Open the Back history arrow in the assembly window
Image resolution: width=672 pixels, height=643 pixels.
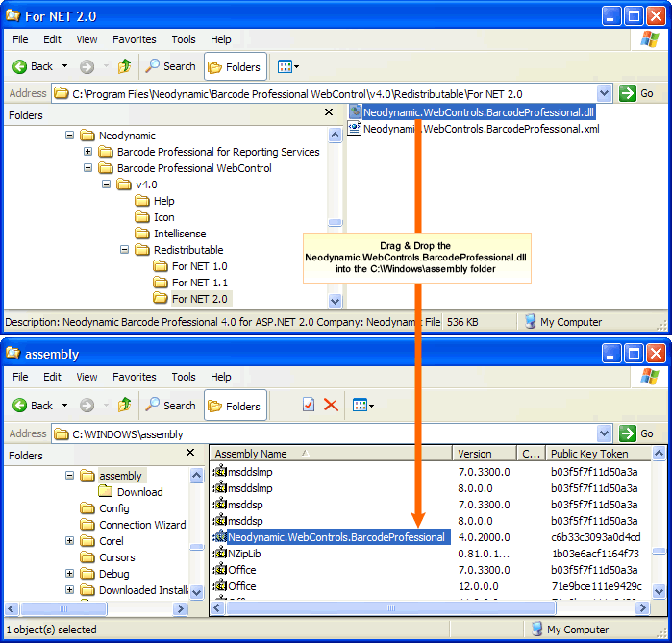(64, 405)
